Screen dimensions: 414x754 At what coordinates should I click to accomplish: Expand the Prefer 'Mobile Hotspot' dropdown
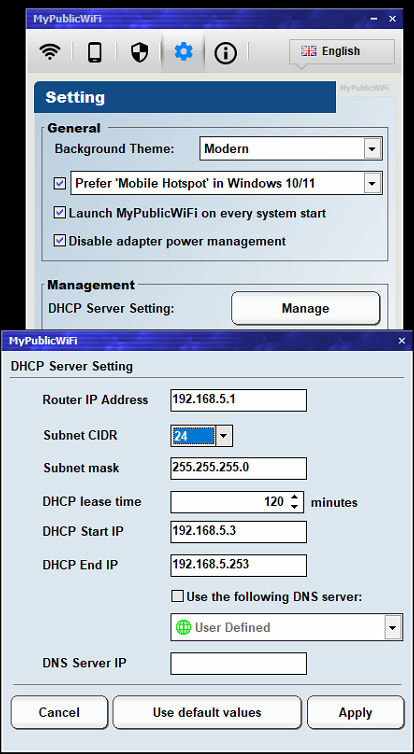372,183
